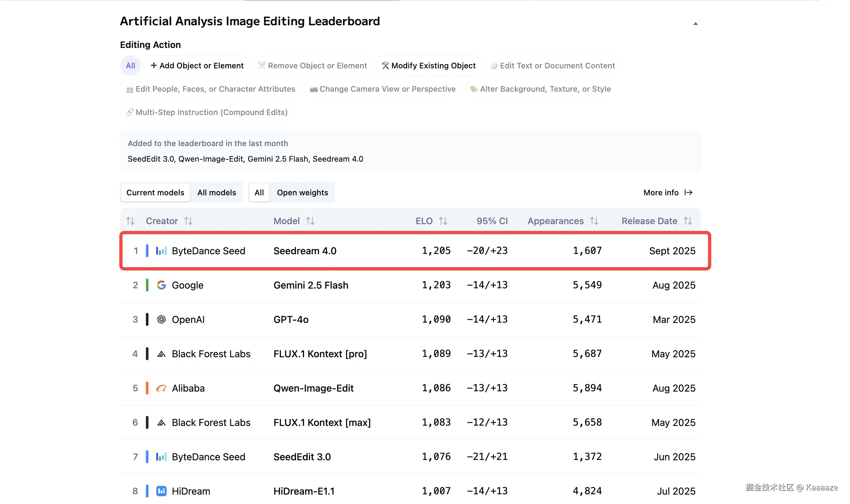Viewport: 850px width, 504px height.
Task: Click the Seedream 4.0 model row
Action: pos(304,251)
